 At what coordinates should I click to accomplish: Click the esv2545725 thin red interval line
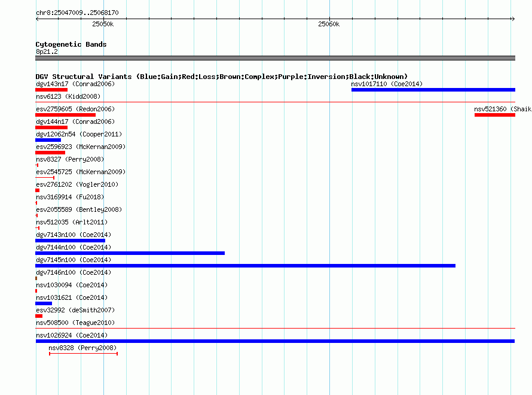click(45, 178)
